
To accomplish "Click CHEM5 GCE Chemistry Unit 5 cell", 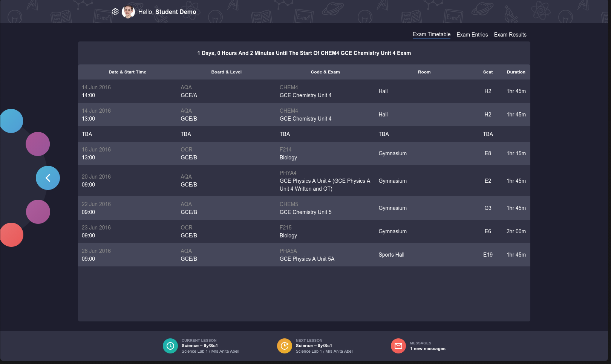I will 325,208.
